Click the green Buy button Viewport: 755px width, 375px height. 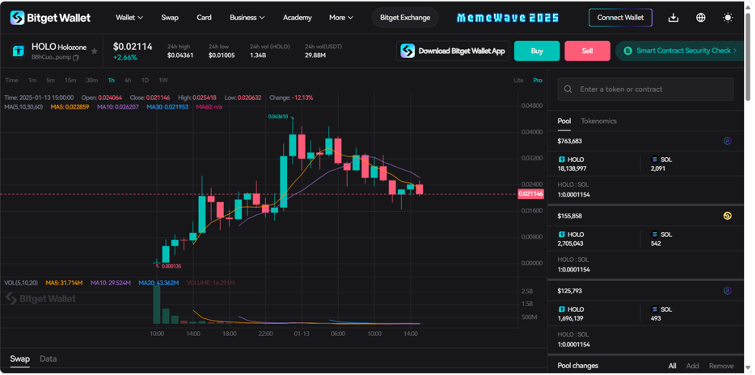click(537, 51)
